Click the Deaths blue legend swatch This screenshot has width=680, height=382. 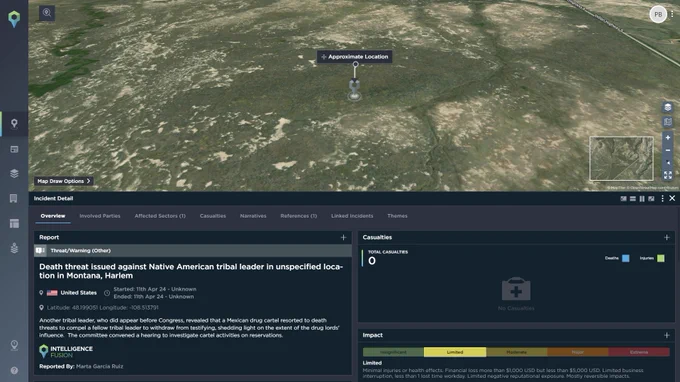pyautogui.click(x=625, y=258)
